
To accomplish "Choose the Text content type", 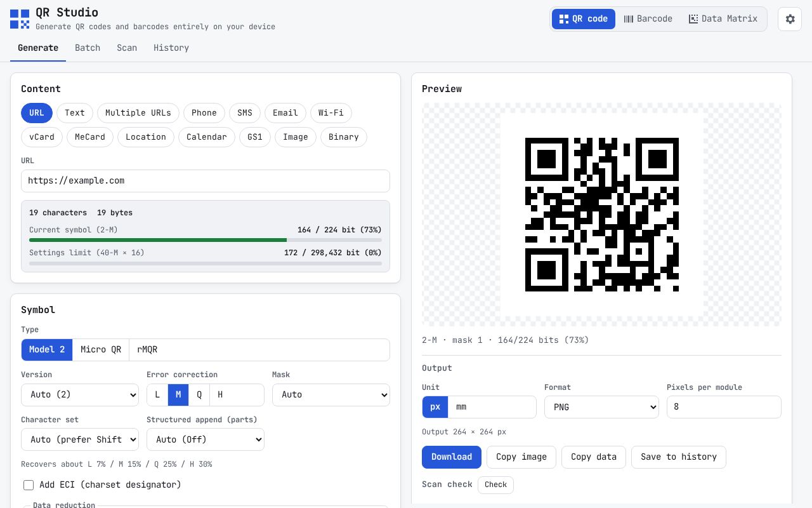I will tap(75, 113).
